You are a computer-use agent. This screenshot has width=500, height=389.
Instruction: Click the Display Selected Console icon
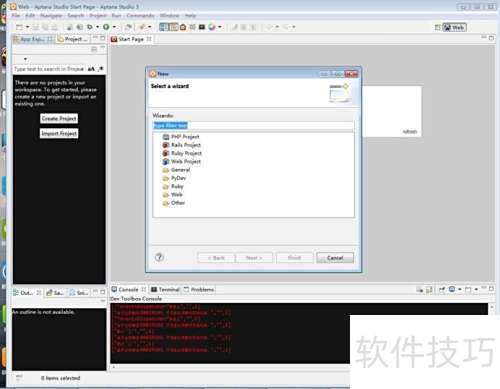452,289
